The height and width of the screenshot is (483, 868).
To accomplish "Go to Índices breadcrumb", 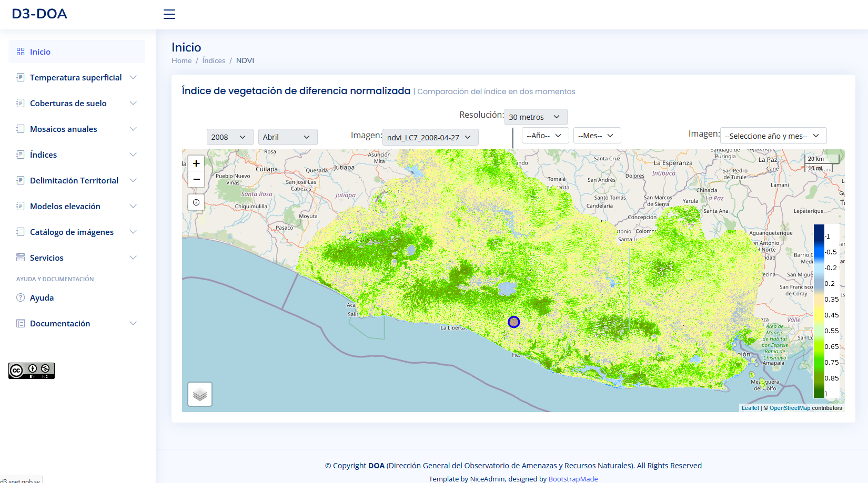I will 214,60.
